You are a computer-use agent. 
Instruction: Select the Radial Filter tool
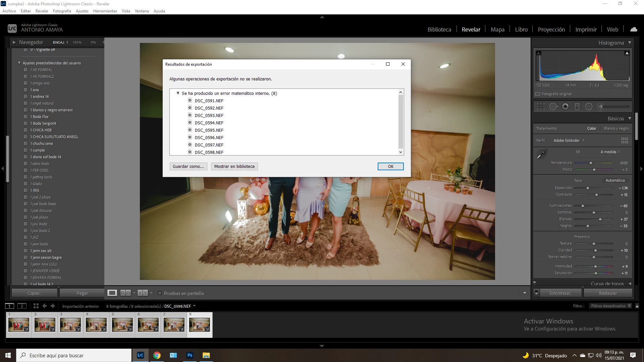point(589,107)
